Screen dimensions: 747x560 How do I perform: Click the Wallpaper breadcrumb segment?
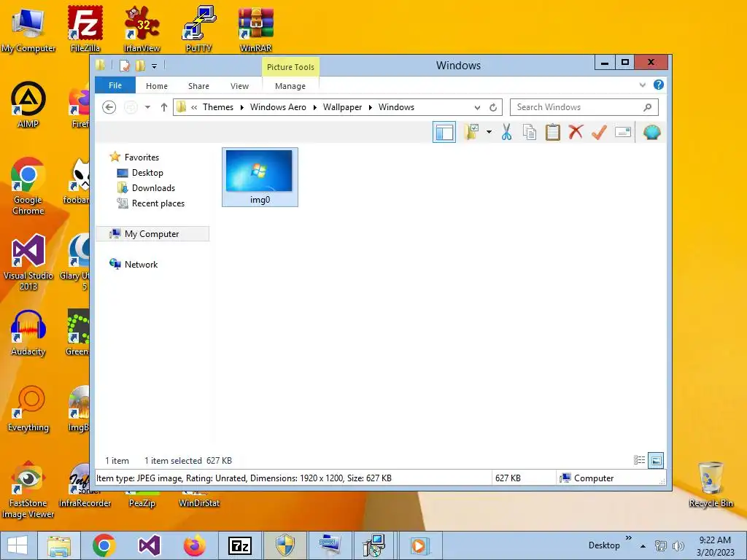pos(343,107)
